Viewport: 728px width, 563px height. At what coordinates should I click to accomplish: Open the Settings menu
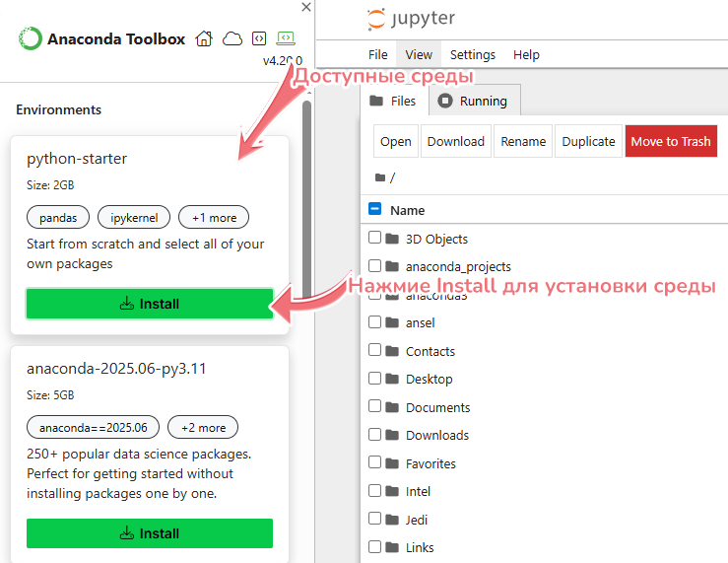(x=473, y=55)
